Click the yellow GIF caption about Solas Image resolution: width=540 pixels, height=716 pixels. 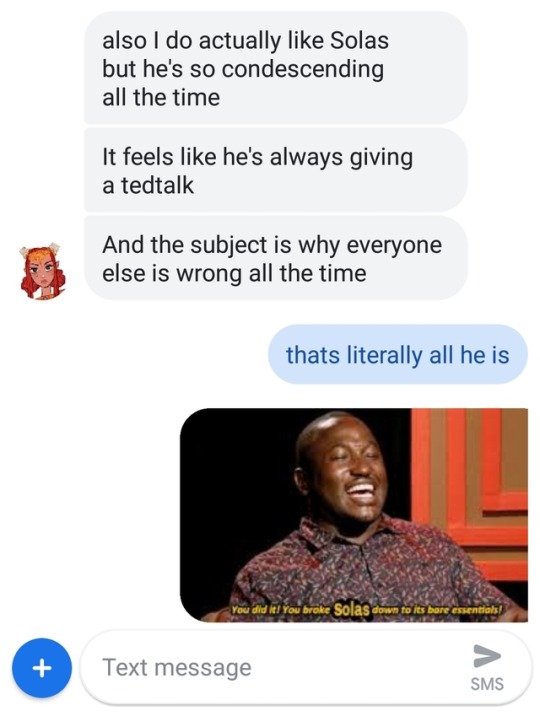[x=366, y=610]
